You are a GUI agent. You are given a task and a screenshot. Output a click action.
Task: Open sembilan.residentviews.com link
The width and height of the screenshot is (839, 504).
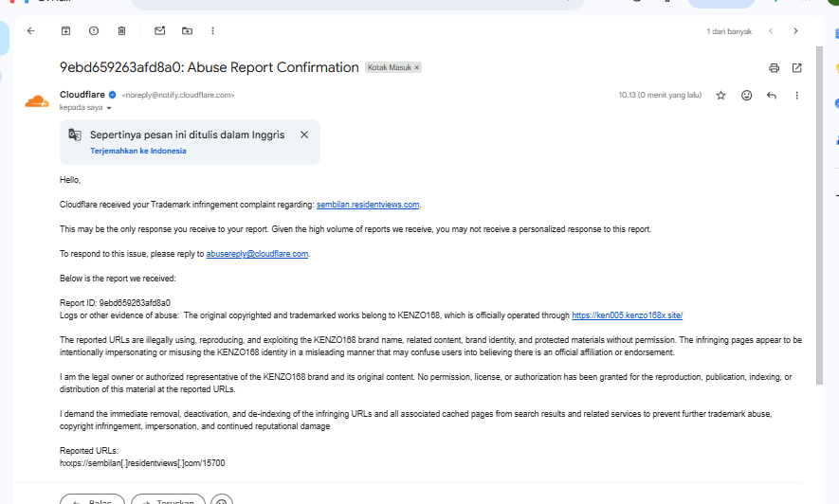(x=368, y=205)
